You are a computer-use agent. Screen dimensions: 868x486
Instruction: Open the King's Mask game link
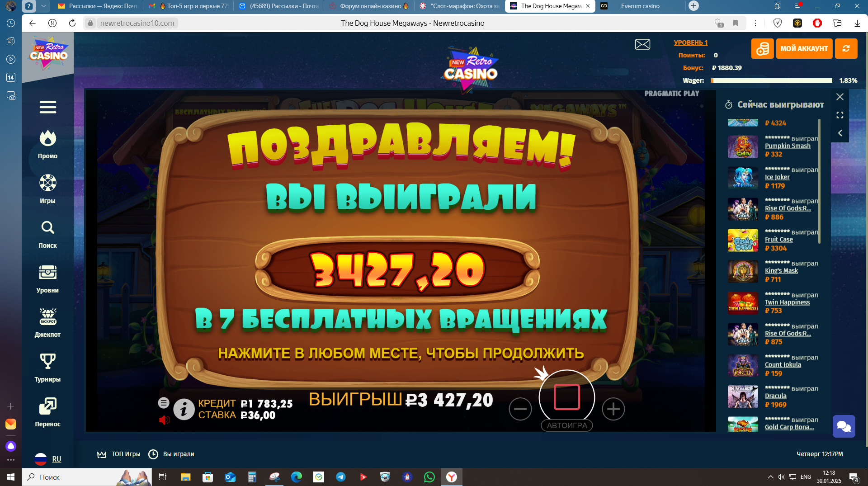click(x=781, y=270)
